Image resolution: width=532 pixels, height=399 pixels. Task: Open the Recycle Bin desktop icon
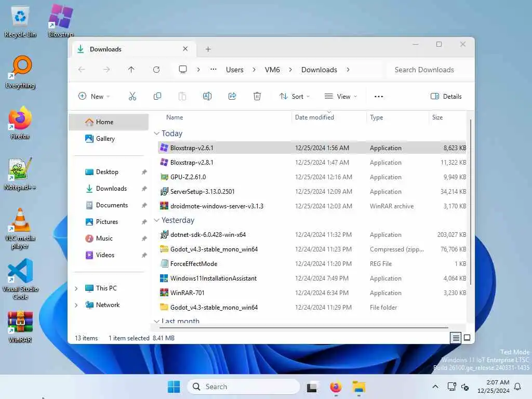[20, 22]
